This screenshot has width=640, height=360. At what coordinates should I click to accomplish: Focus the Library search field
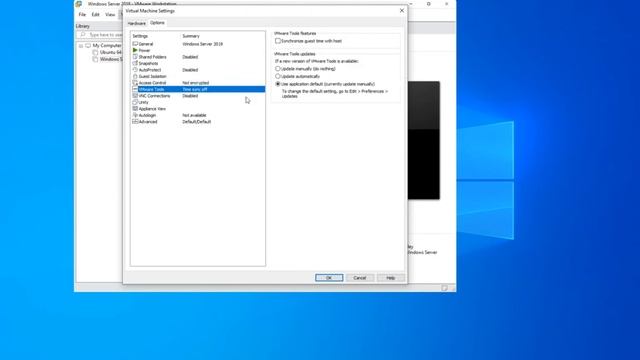click(x=100, y=35)
